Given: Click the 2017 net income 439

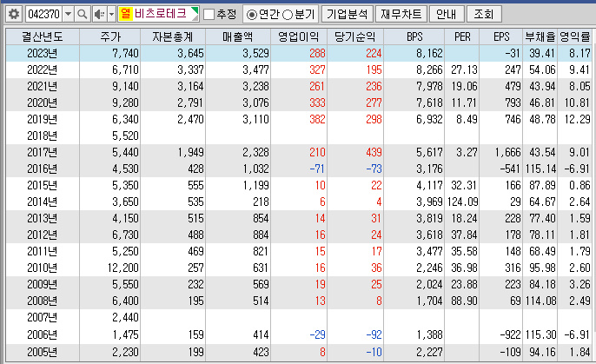Looking at the screenshot, I should click(374, 152).
